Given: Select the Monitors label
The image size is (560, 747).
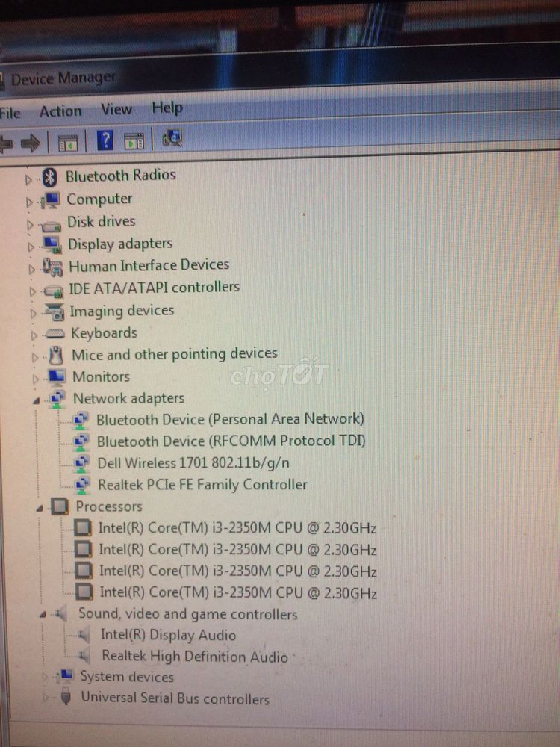Looking at the screenshot, I should (x=101, y=376).
